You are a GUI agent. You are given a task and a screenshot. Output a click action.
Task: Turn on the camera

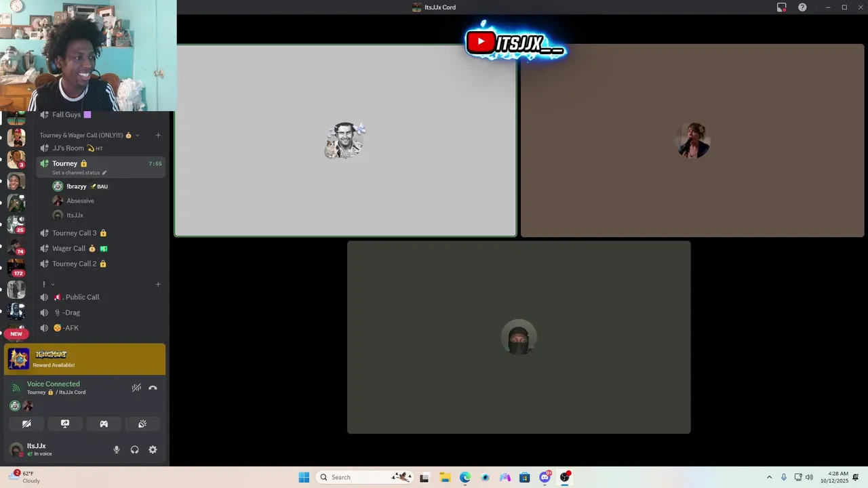coord(26,424)
